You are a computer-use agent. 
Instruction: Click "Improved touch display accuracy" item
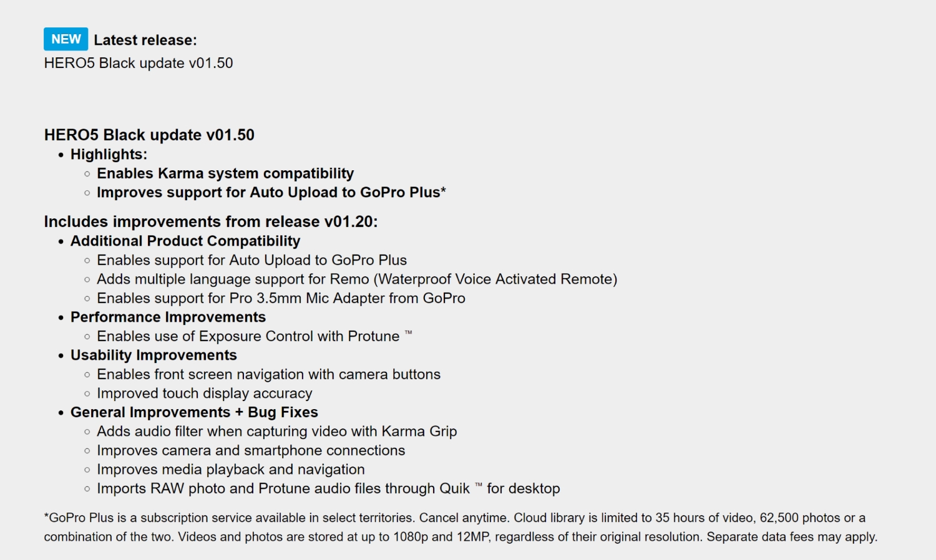(204, 393)
